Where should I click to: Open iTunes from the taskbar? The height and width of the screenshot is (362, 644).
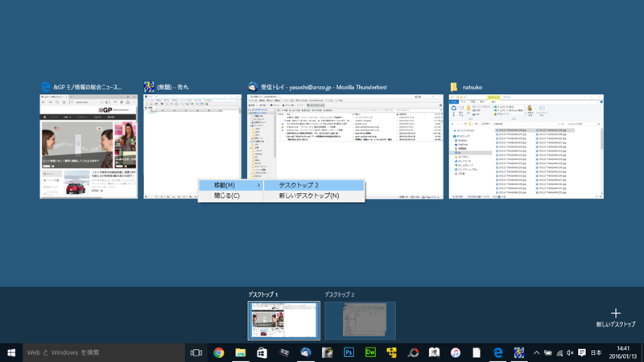(x=456, y=352)
